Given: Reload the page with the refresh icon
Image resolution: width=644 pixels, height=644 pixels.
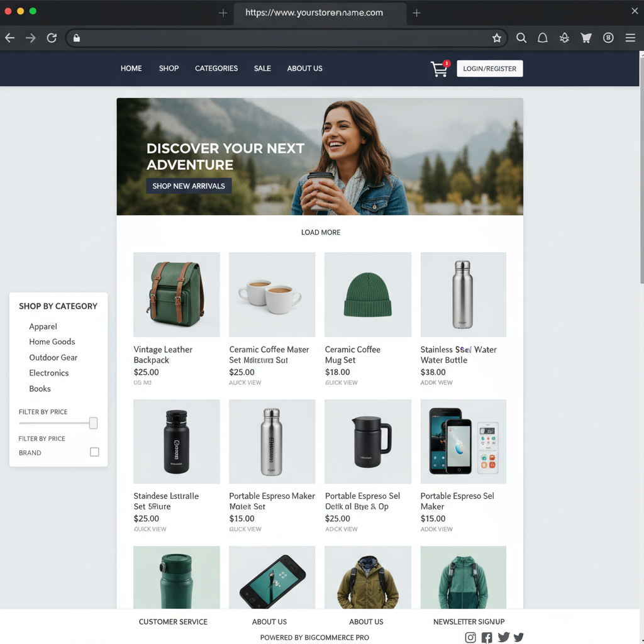Looking at the screenshot, I should point(52,38).
